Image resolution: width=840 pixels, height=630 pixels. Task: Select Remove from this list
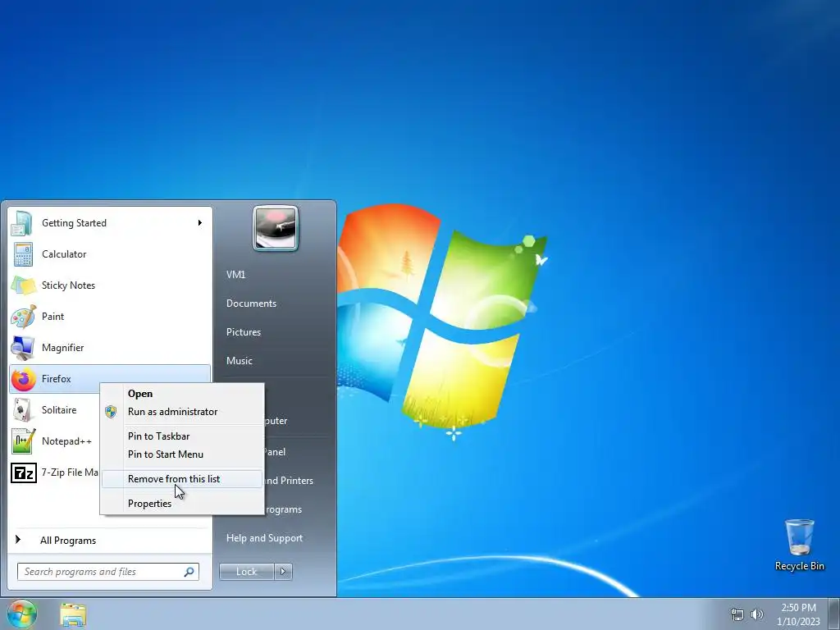coord(182,479)
